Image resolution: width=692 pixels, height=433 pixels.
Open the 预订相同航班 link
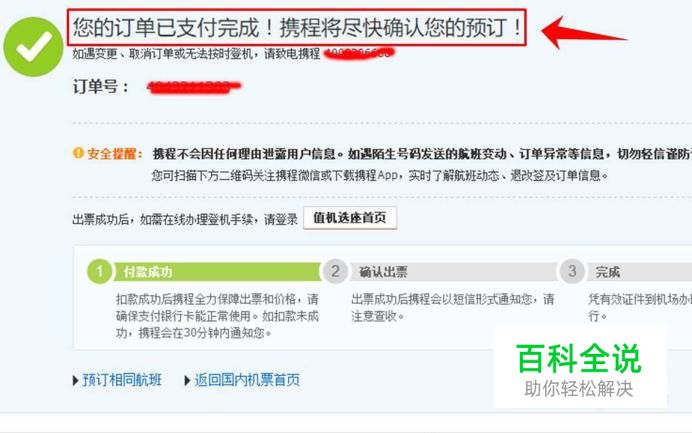click(x=122, y=380)
